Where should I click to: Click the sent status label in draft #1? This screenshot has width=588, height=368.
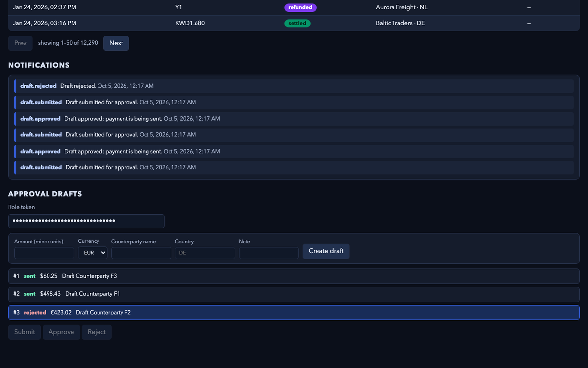pyautogui.click(x=30, y=276)
